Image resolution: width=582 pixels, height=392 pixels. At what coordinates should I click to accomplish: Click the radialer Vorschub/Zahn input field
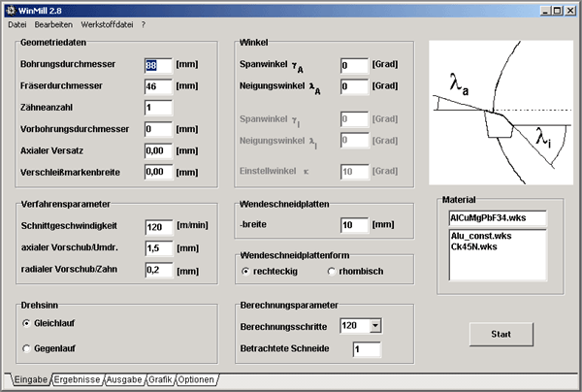click(x=159, y=270)
